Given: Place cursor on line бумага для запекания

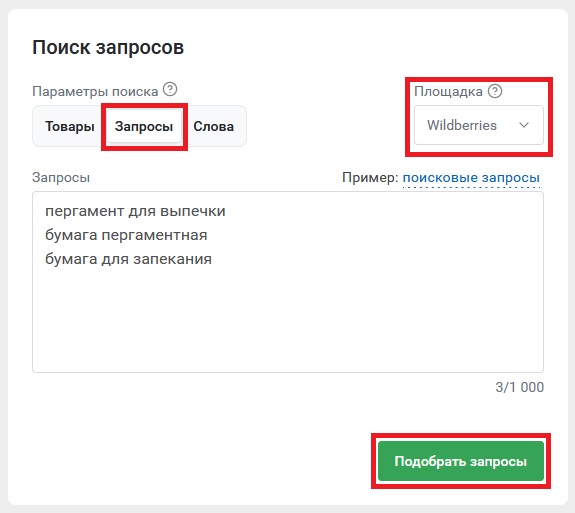Looking at the screenshot, I should point(128,259).
